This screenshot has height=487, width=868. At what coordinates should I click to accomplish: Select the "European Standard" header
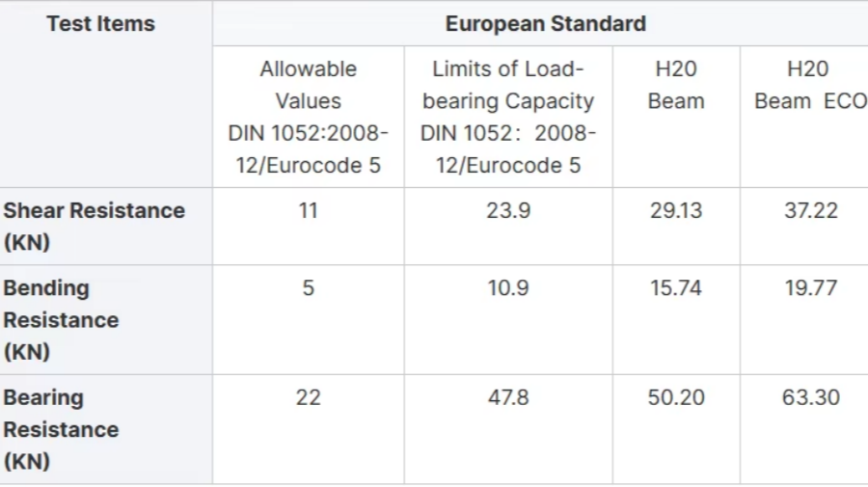click(545, 24)
